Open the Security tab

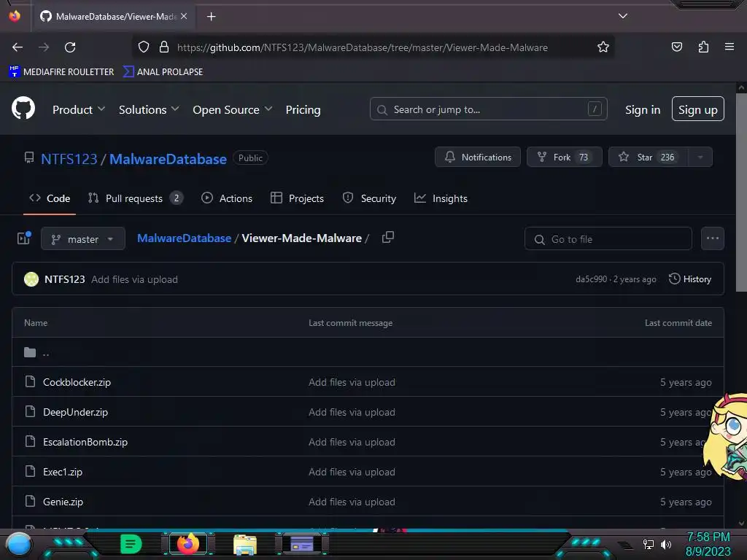coord(369,198)
